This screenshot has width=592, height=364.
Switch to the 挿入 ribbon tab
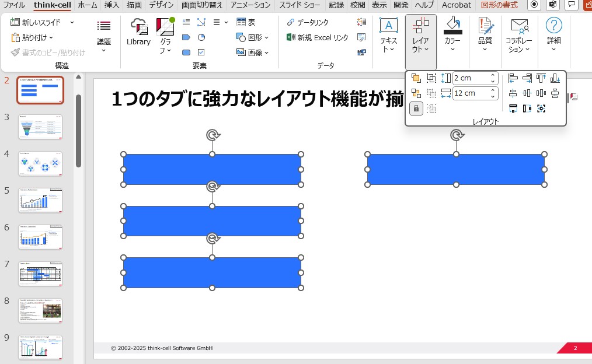pyautogui.click(x=112, y=5)
